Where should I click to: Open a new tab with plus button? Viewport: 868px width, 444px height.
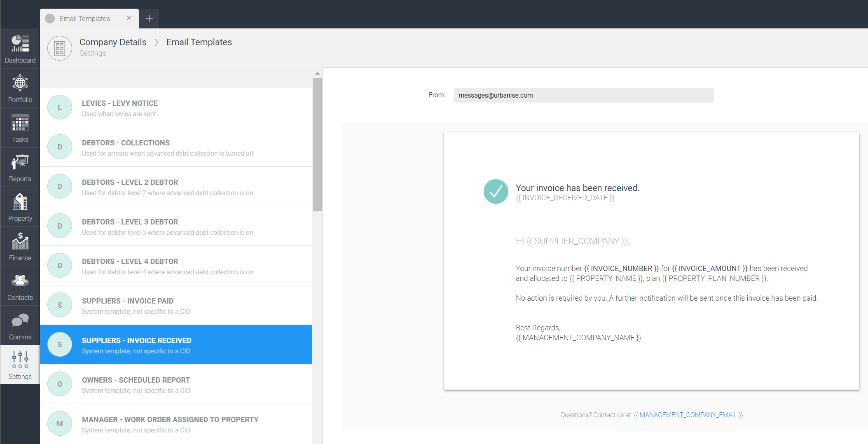pos(149,19)
